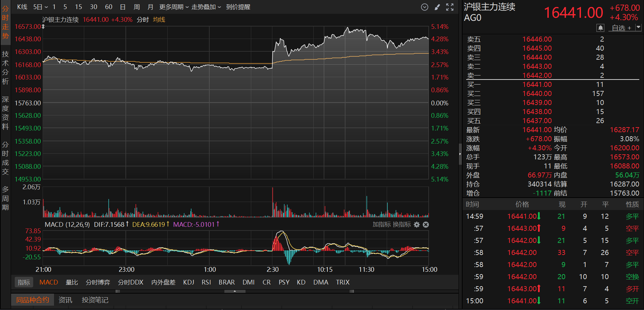Open the 资讯 news tab
Image resolution: width=644 pixels, height=310 pixels.
click(65, 300)
